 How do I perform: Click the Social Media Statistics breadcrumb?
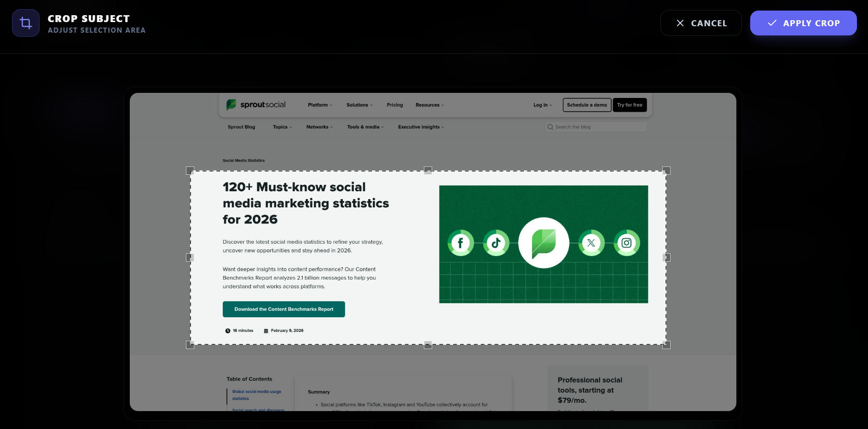(x=243, y=160)
